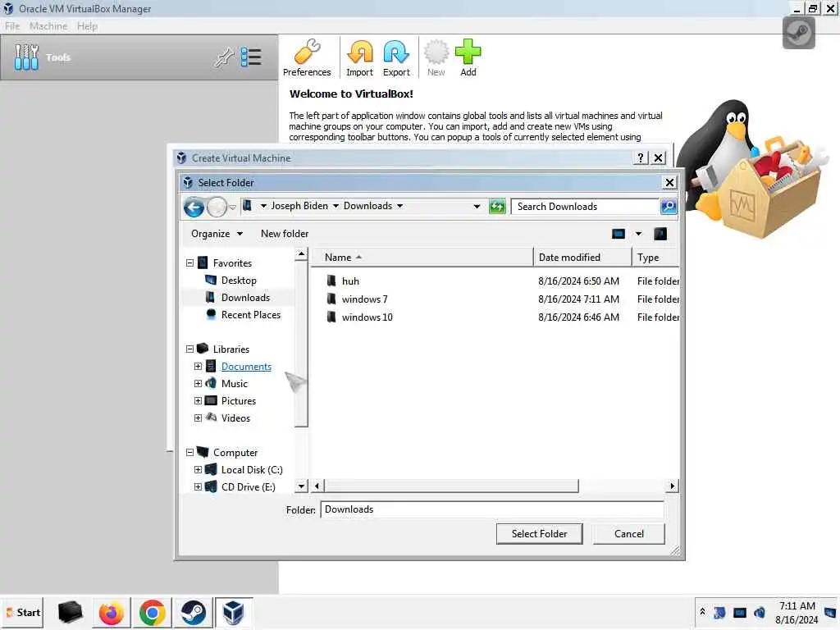Image resolution: width=840 pixels, height=630 pixels.
Task: Click the Create Virtual Machine help question mark
Action: (640, 158)
